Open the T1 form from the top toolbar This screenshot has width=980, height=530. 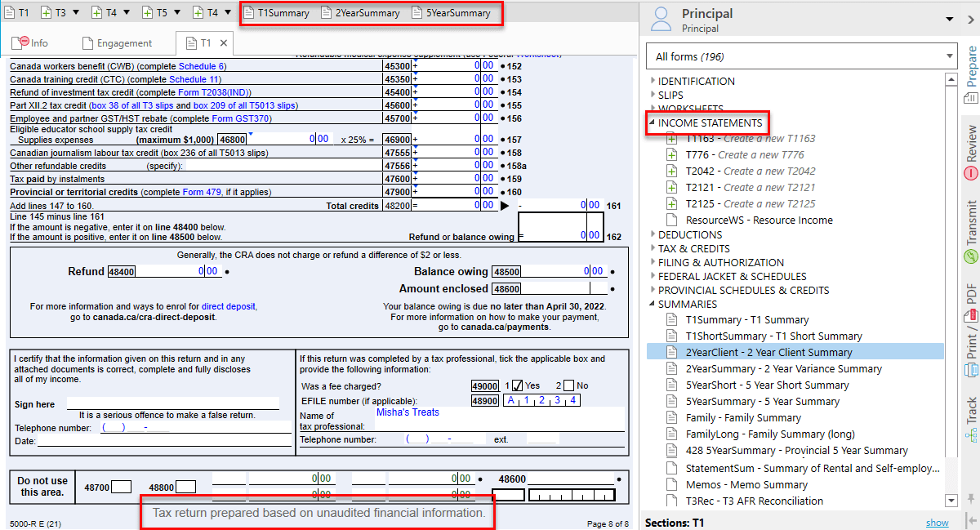15,13
